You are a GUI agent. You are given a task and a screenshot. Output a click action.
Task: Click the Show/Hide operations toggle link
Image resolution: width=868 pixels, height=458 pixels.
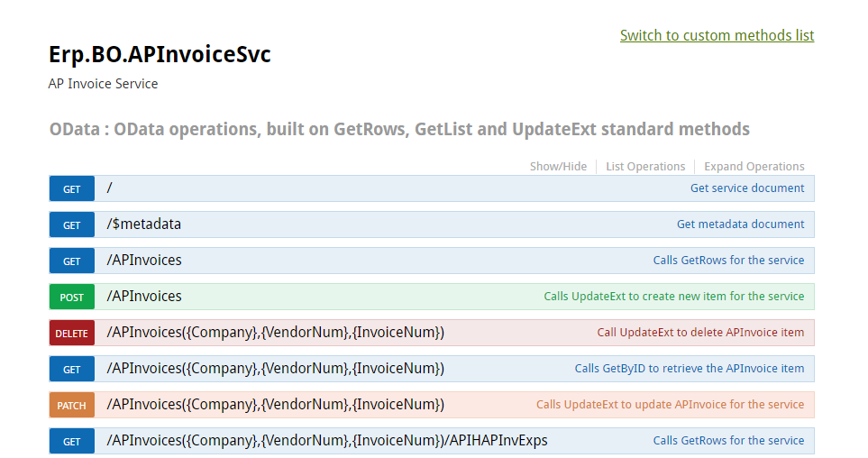pos(558,166)
